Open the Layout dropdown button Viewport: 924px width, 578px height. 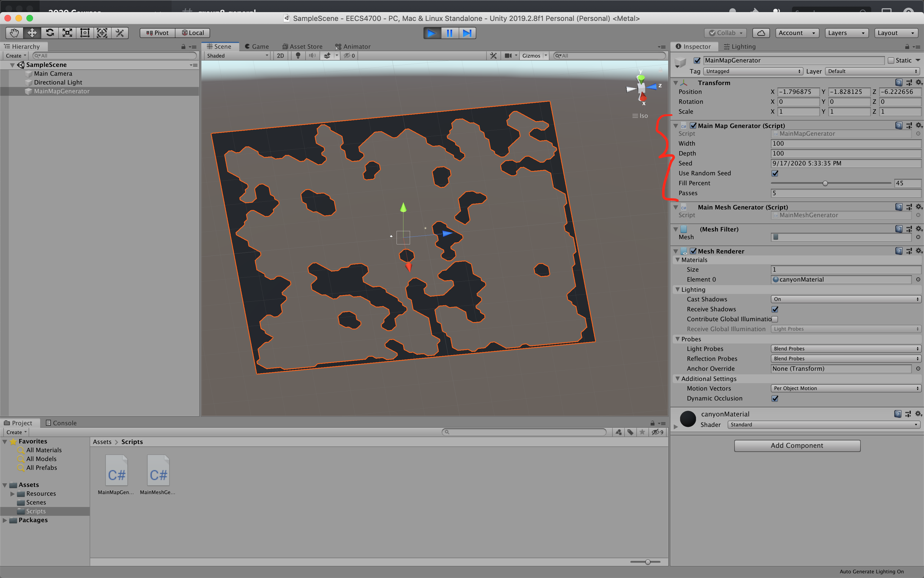coord(896,33)
